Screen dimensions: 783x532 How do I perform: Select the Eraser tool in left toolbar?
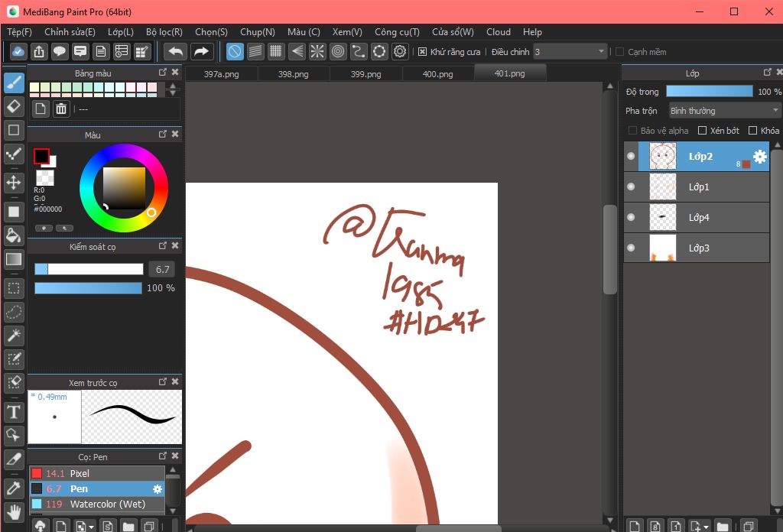14,105
